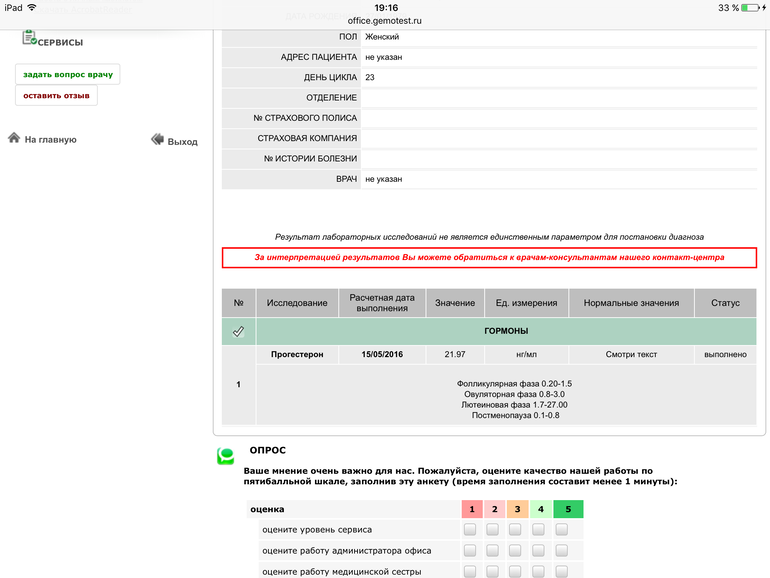Viewport: 770px width, 578px height.
Task: Tap the Wi-Fi icon in status bar
Action: (x=32, y=7)
